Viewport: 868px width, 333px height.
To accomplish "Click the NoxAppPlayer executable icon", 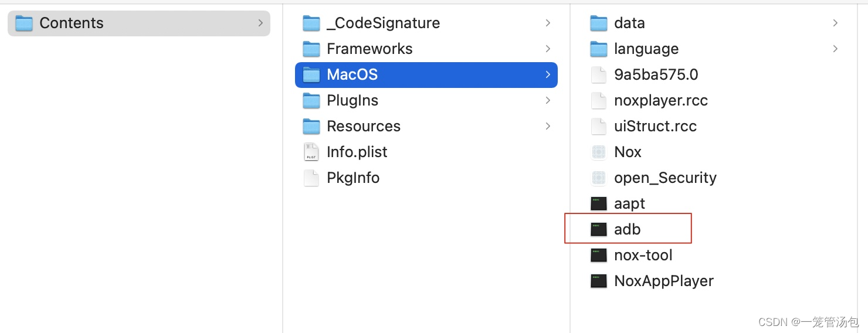I will [598, 281].
